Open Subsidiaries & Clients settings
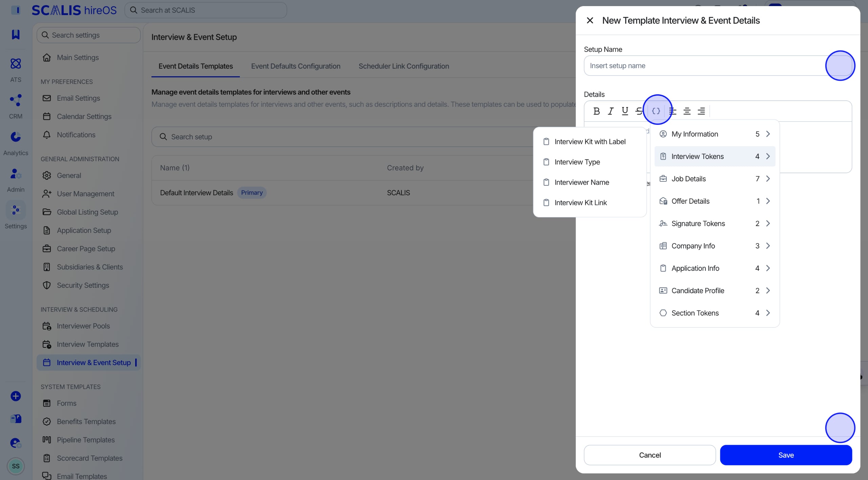The height and width of the screenshot is (480, 868). click(88, 267)
